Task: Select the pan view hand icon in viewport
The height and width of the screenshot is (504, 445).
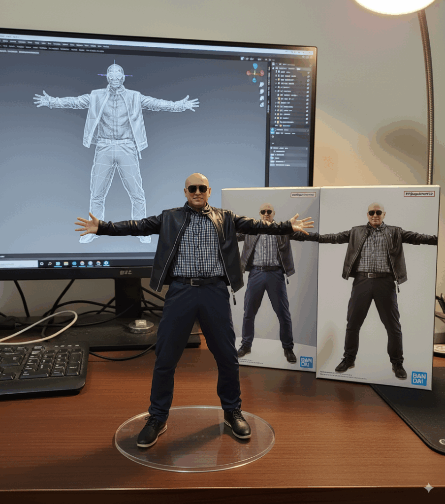Action: [x=261, y=93]
